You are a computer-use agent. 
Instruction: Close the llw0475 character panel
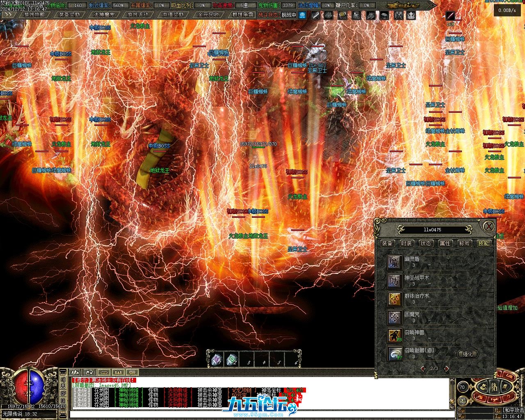click(488, 226)
